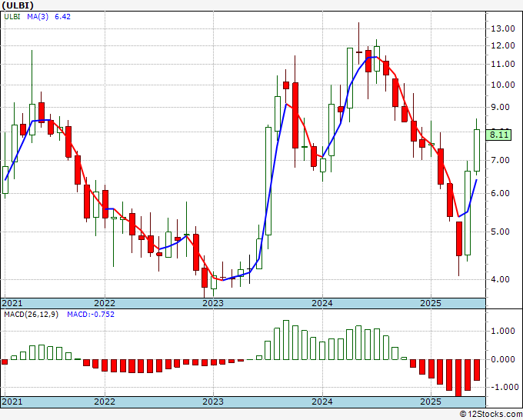Click the lowest red MACD histogram bar

coord(458,378)
